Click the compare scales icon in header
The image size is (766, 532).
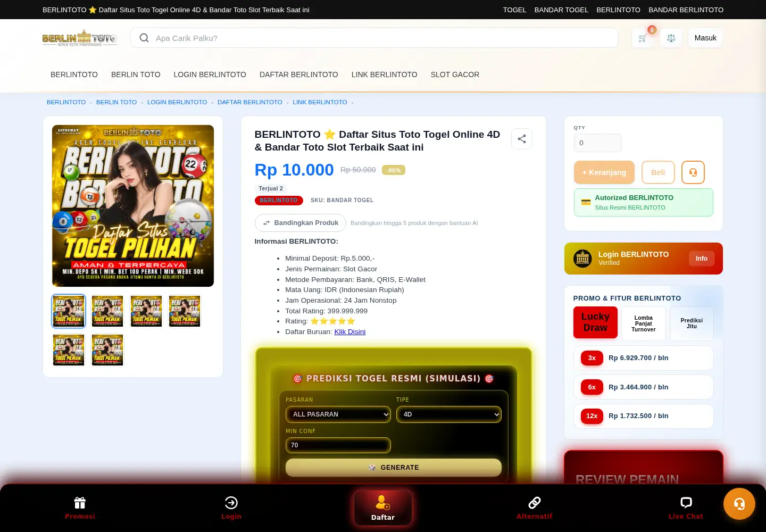pos(671,38)
